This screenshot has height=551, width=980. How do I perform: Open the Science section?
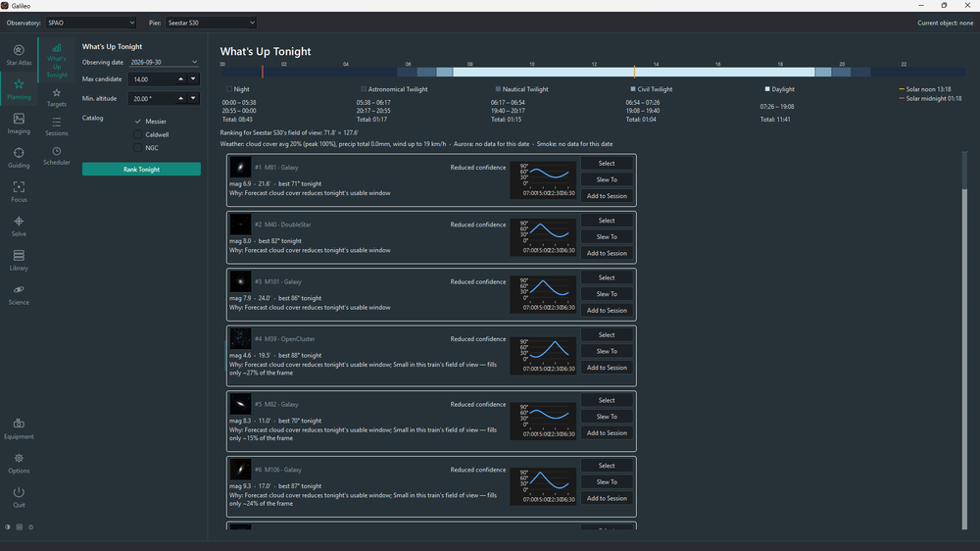click(x=19, y=294)
